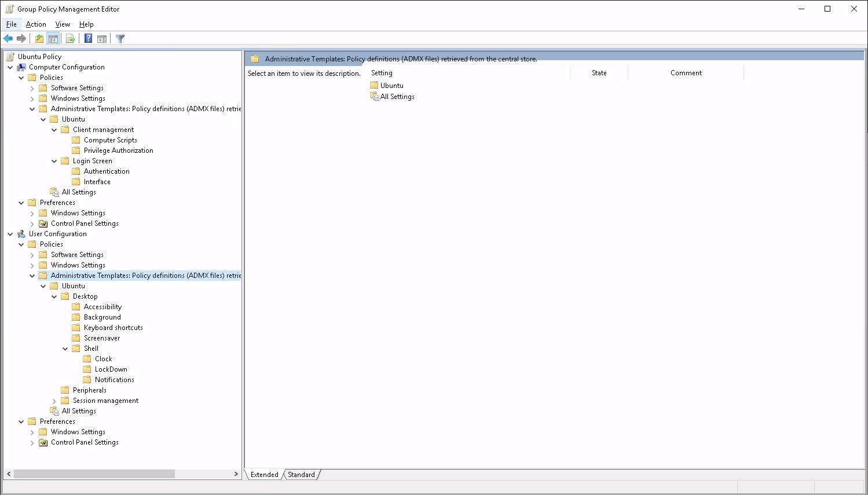Open All Settings item in right pane
Viewport: 868px width, 495px height.
[x=397, y=97]
